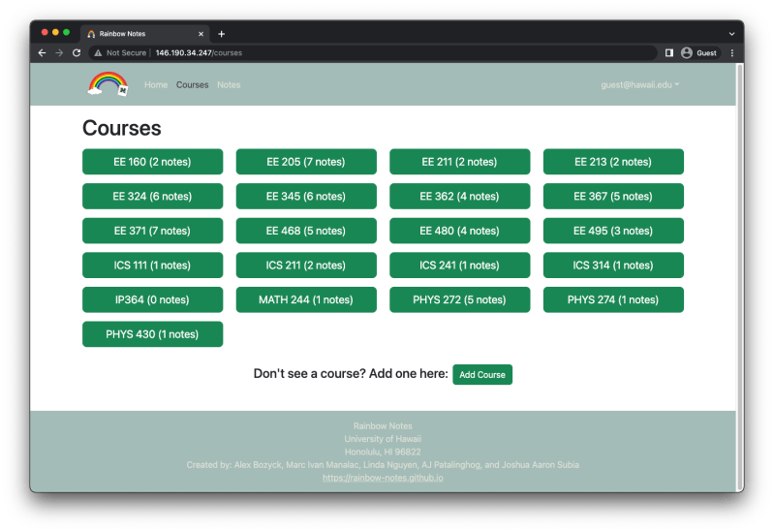The height and width of the screenshot is (532, 774).
Task: Choose PHYS 272 (5 notes) course
Action: 459,299
